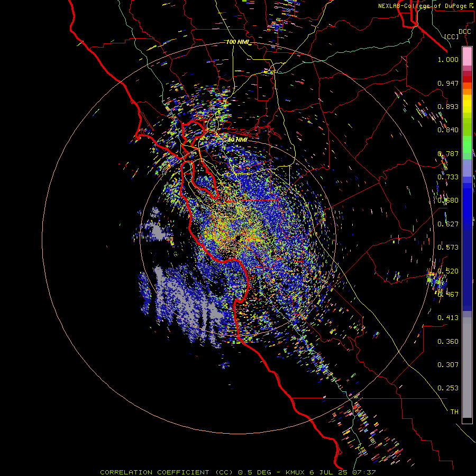476x476 pixels.
Task: Click the pink segment of the color bar
Action: pos(467,57)
